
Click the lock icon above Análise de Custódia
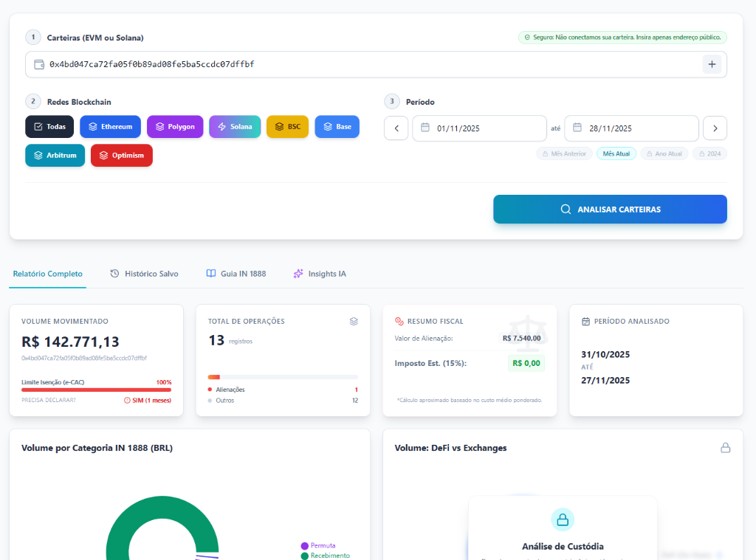pyautogui.click(x=563, y=519)
